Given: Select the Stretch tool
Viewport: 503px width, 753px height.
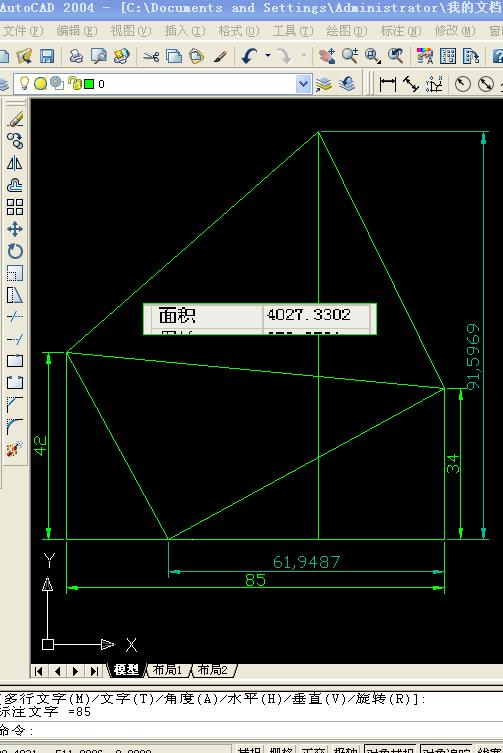Looking at the screenshot, I should (x=15, y=295).
